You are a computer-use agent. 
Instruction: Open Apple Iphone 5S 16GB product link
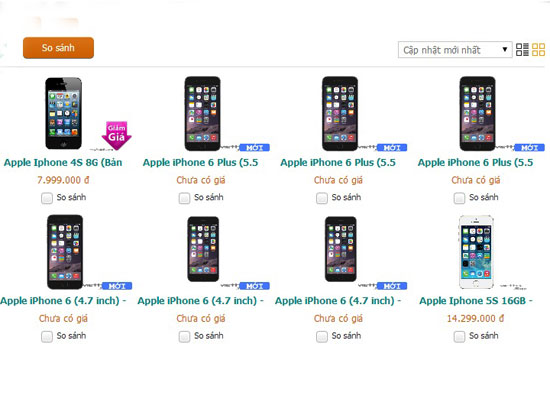476,301
